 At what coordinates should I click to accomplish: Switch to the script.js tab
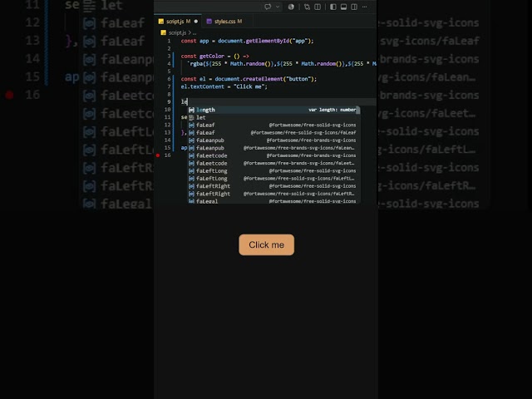[x=178, y=22]
